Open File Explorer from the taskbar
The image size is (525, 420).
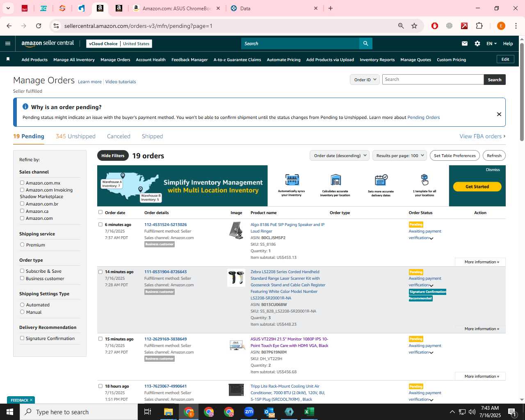coord(169,412)
